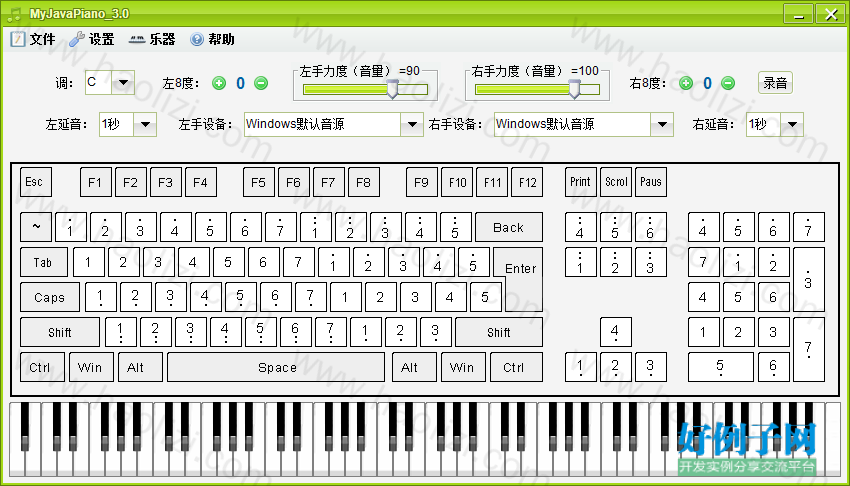850x486 pixels.
Task: Click note key 1 next to left Shift
Action: 120,332
